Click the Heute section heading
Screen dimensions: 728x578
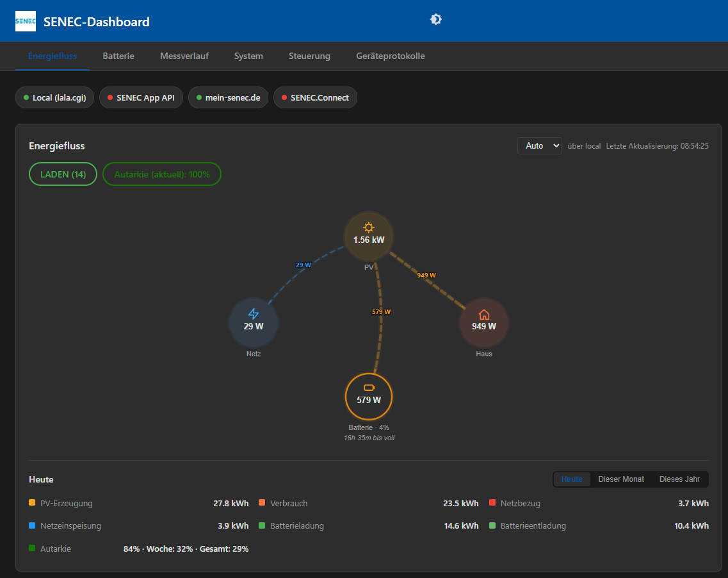(x=41, y=479)
